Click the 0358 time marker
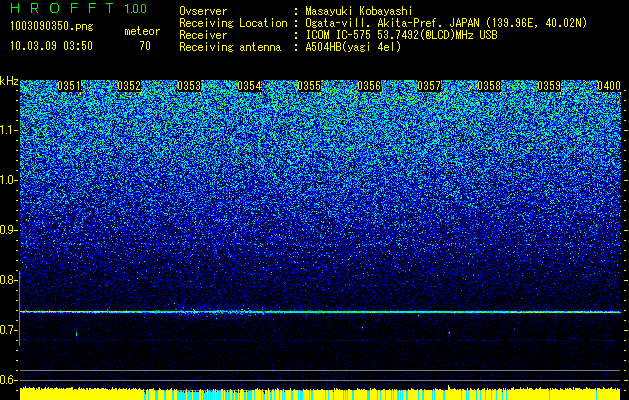The image size is (629, 400). [489, 86]
